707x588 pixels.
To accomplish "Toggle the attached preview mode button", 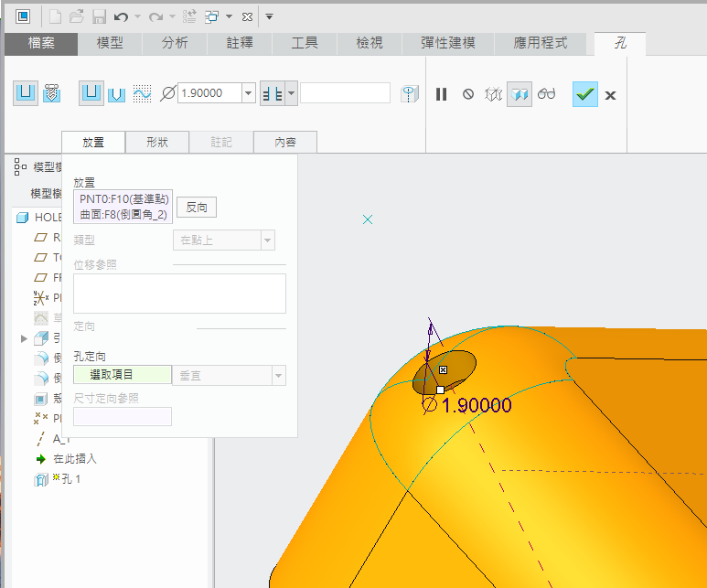I will coord(520,94).
